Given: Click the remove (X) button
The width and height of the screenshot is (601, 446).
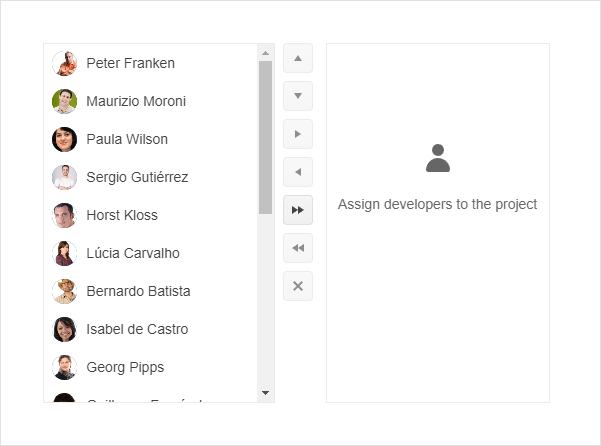Looking at the screenshot, I should pos(298,286).
